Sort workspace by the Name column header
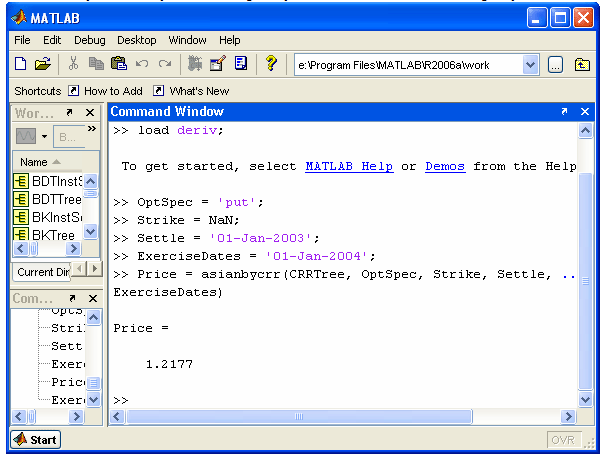Screen dimensions: 600x455 (47, 162)
